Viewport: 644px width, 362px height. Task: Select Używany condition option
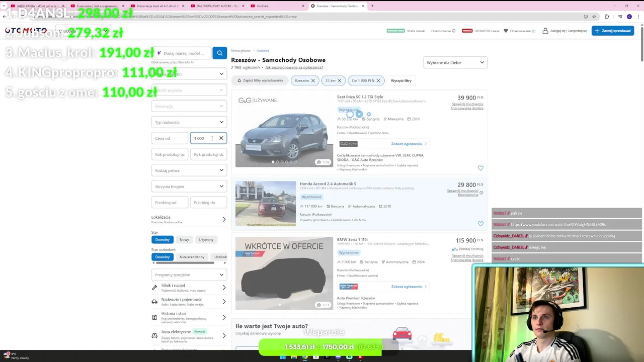coord(206,240)
